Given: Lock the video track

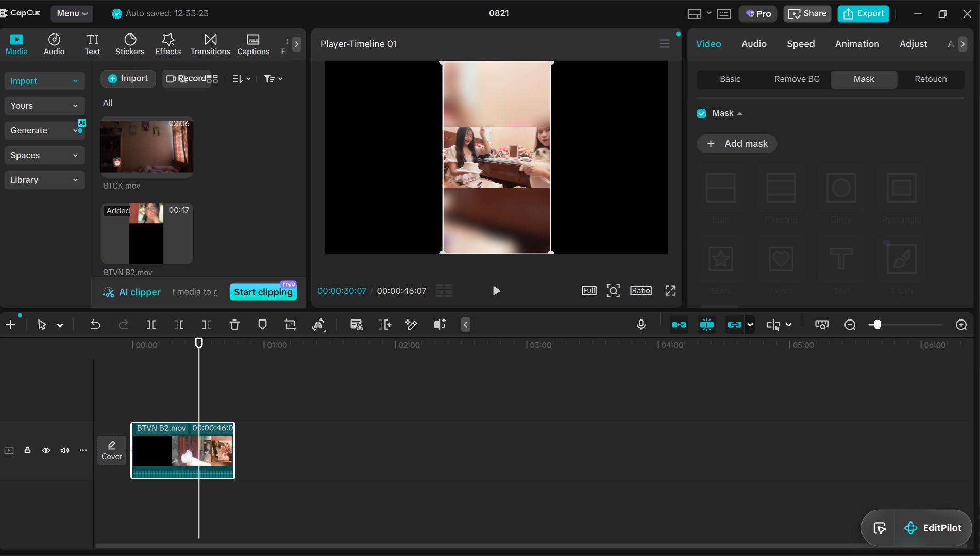Looking at the screenshot, I should (x=27, y=450).
